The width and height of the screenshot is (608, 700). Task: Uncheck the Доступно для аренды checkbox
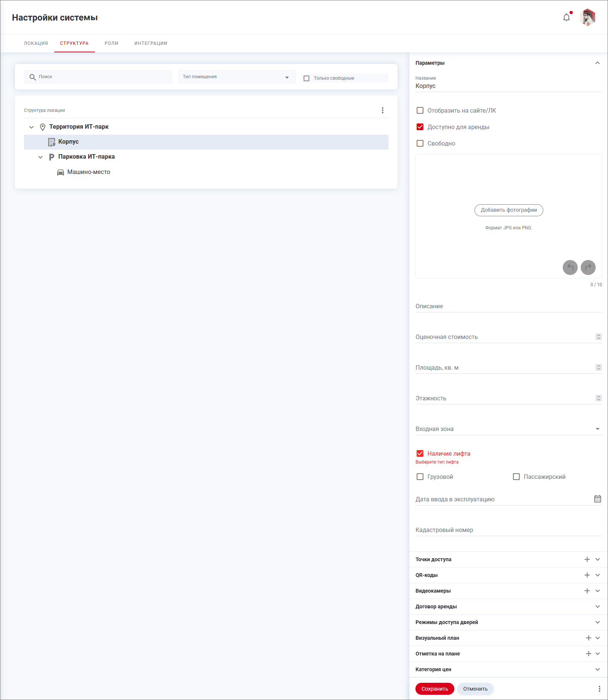click(420, 127)
